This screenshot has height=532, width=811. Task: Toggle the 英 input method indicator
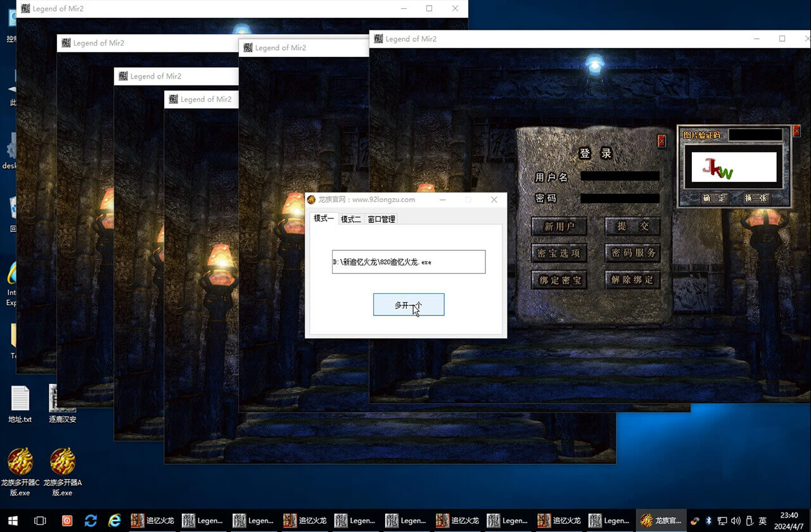tap(763, 521)
